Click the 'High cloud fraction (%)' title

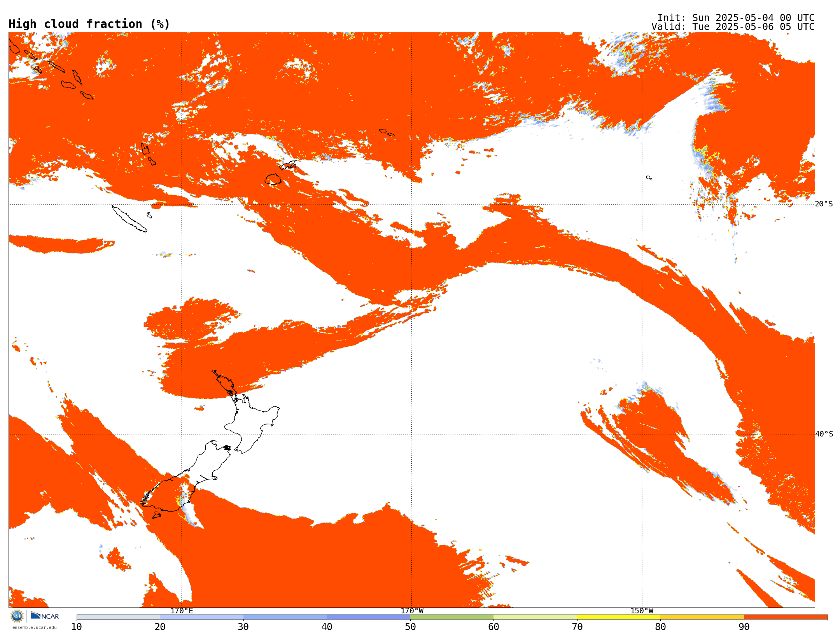[x=89, y=24]
